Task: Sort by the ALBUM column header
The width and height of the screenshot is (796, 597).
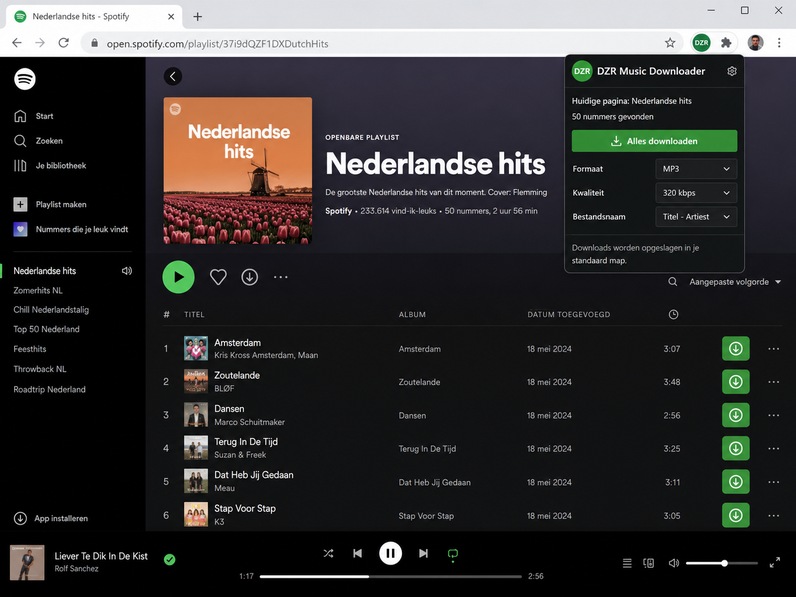Action: tap(412, 315)
